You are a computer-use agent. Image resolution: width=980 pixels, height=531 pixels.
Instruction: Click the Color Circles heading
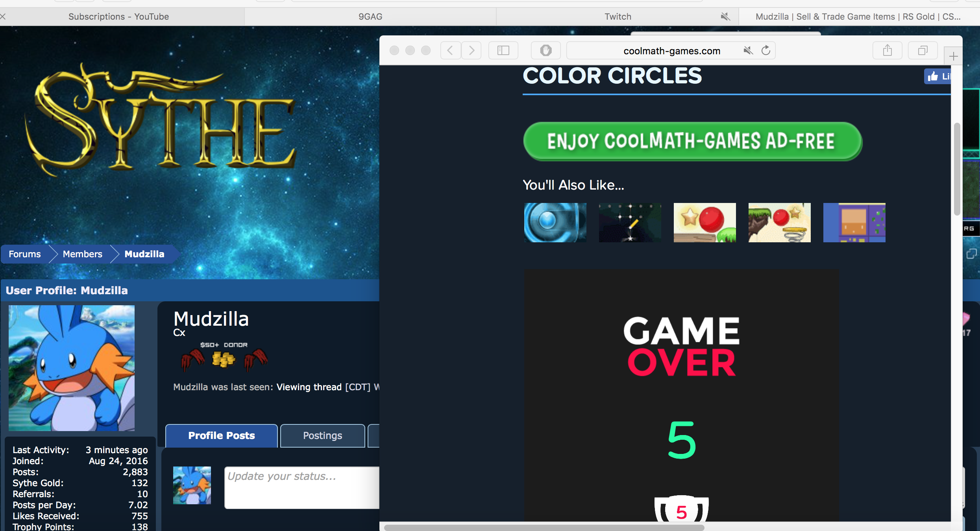(x=612, y=76)
